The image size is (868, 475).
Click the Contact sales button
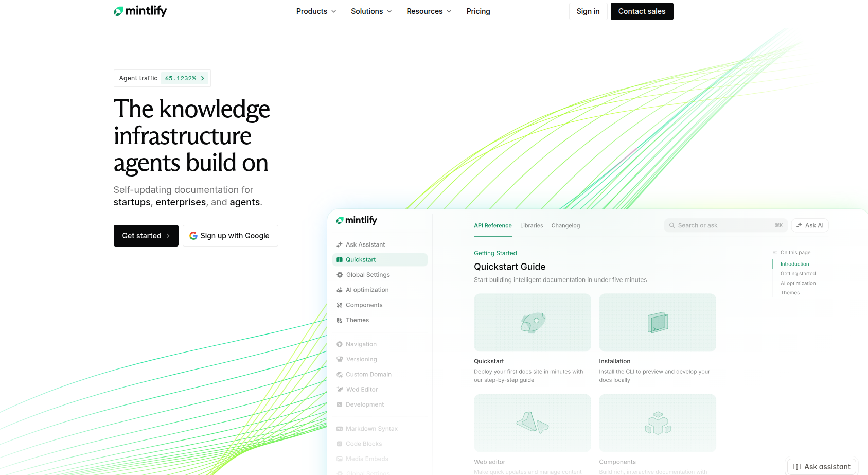click(642, 11)
